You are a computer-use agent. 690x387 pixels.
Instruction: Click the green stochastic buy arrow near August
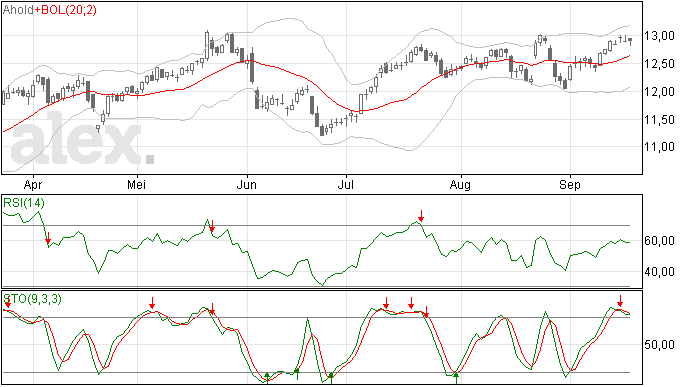click(456, 378)
